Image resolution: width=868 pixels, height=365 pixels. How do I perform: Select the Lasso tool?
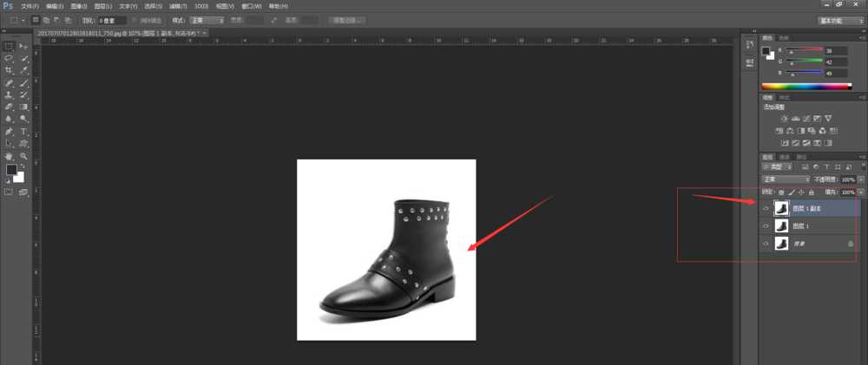point(9,58)
